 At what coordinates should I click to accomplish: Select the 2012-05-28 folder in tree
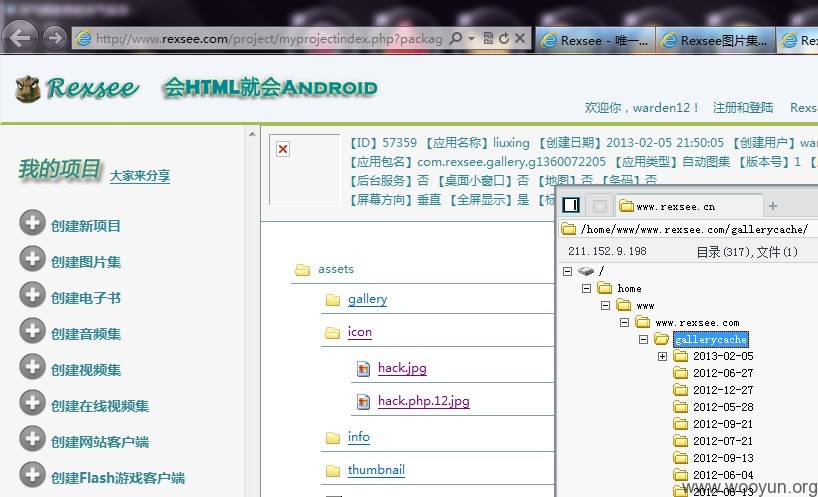click(723, 407)
